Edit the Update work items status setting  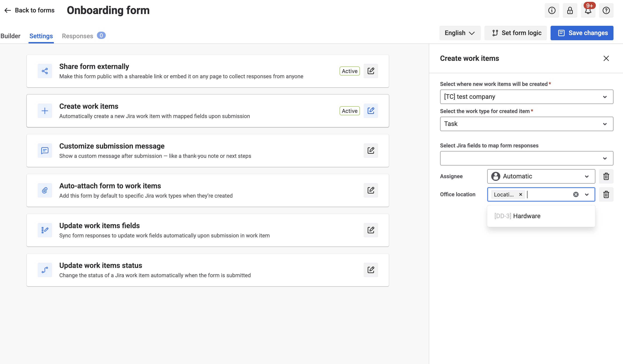(371, 270)
